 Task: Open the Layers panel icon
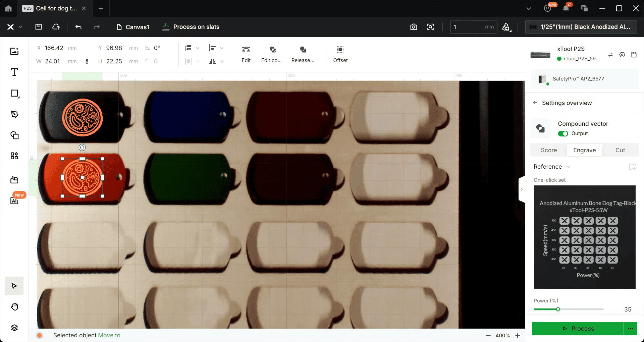coord(14,328)
